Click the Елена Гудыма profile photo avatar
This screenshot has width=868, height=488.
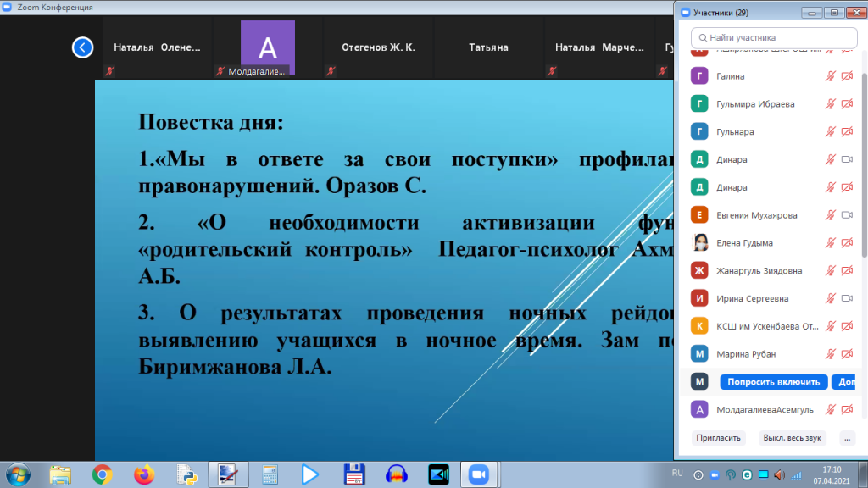(x=699, y=243)
